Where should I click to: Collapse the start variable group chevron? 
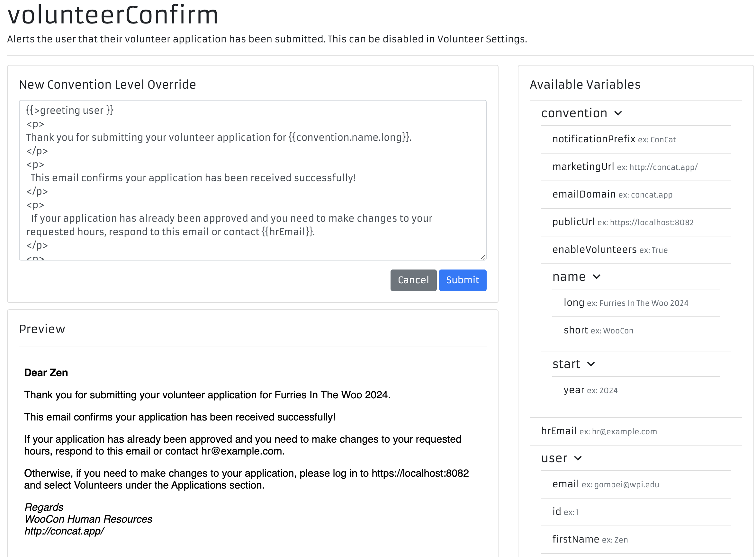[591, 364]
